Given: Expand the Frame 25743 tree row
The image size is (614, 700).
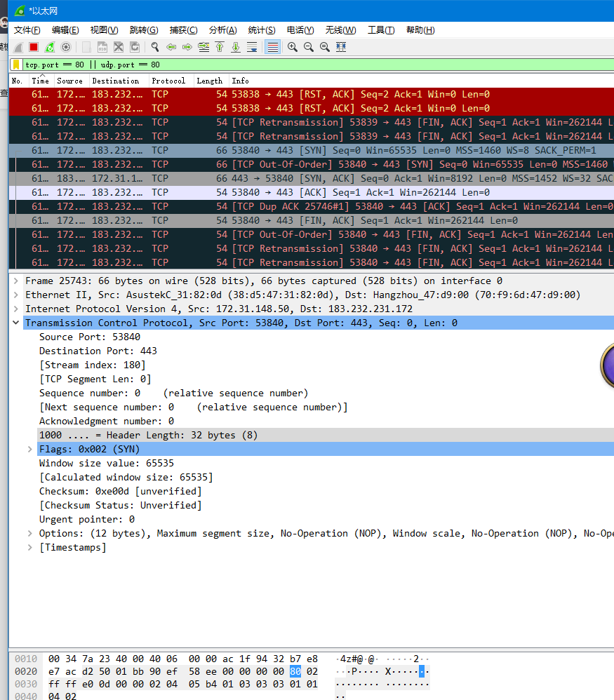Looking at the screenshot, I should click(16, 281).
